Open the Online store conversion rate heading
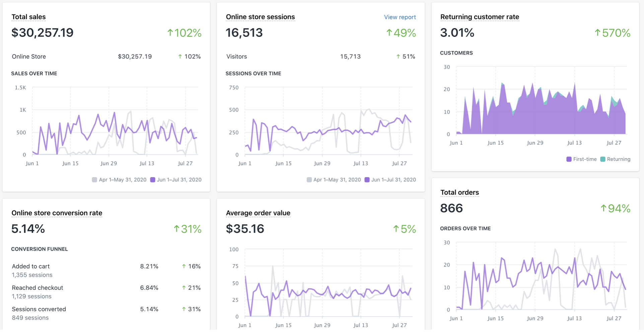Screen dimensions: 644x332 tap(57, 213)
